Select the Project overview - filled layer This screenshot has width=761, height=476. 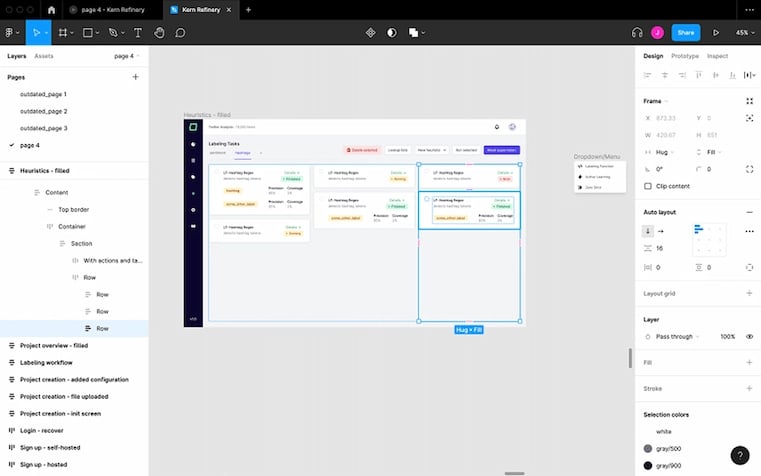point(54,345)
